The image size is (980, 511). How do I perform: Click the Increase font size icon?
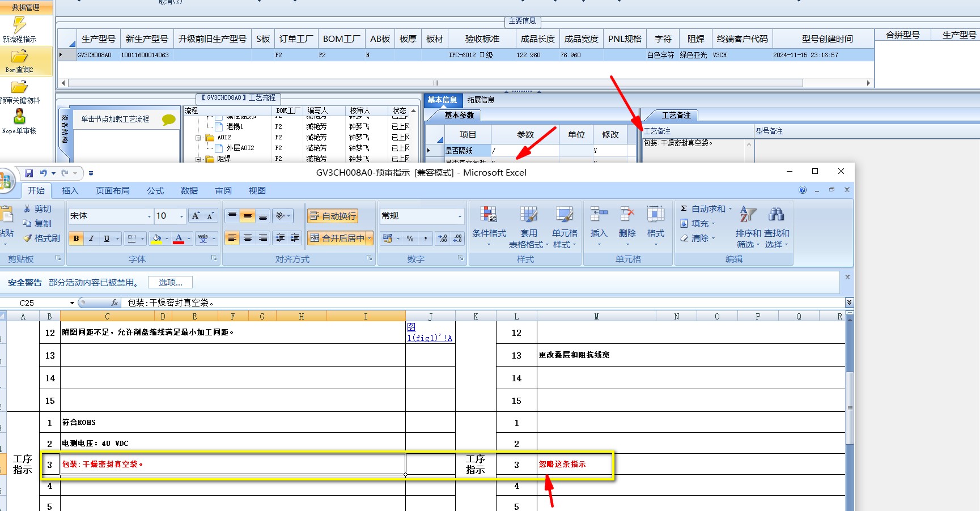[196, 216]
